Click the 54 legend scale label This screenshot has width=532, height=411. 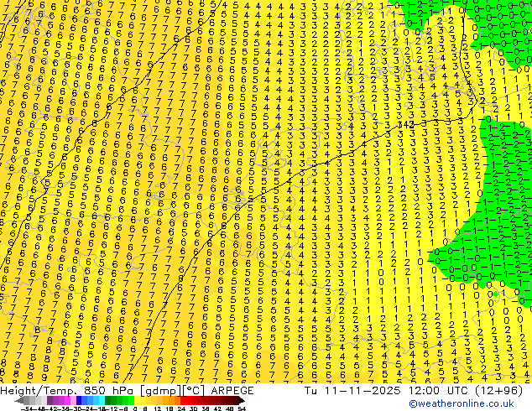[242, 409]
